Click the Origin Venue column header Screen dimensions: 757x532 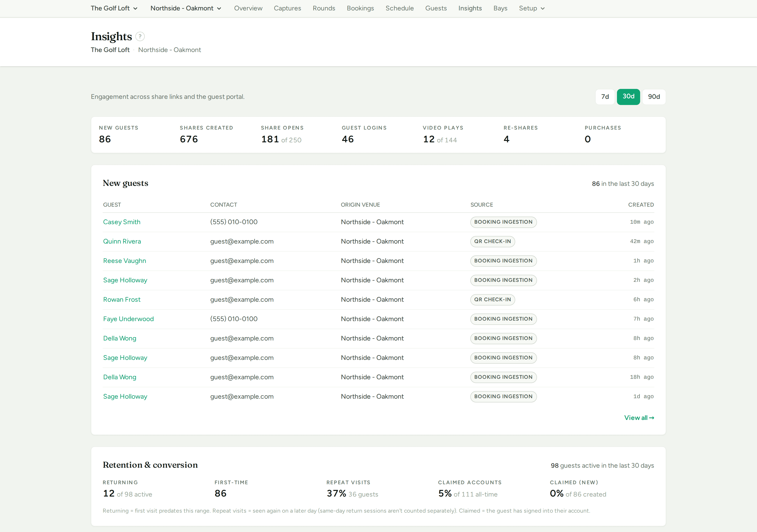360,205
